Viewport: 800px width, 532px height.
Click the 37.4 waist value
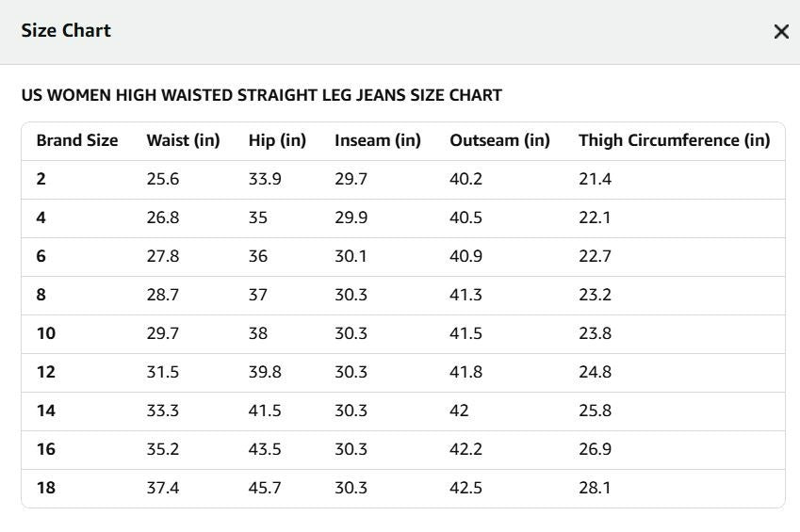pos(163,488)
